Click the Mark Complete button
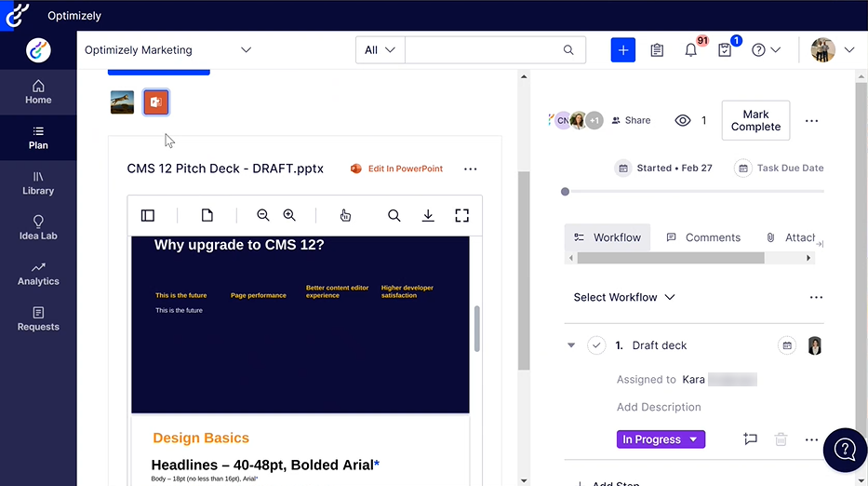This screenshot has width=868, height=486. pos(755,120)
